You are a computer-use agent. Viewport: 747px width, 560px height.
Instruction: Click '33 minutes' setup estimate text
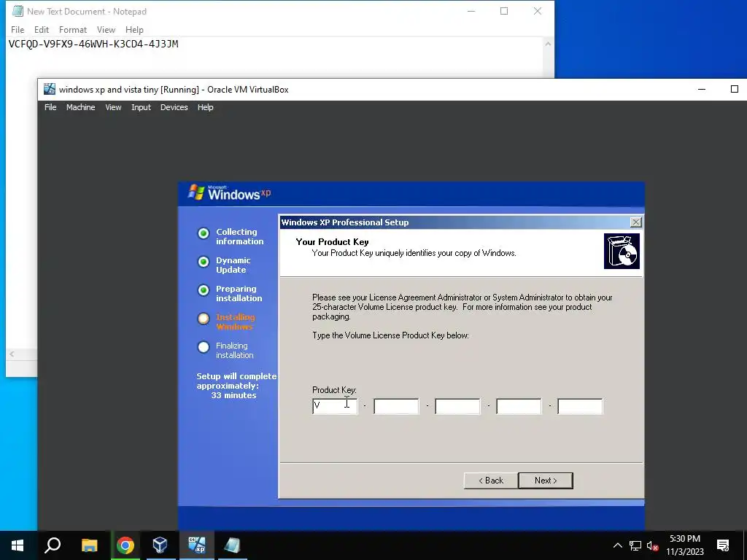[x=233, y=395]
